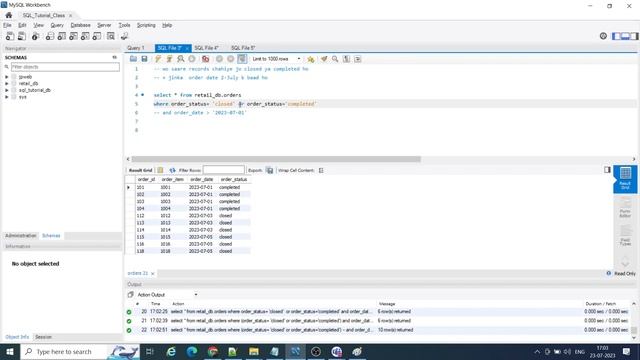Open the object inspector info icon
Image resolution: width=640 pixels, height=360 pixels.
(x=36, y=36)
